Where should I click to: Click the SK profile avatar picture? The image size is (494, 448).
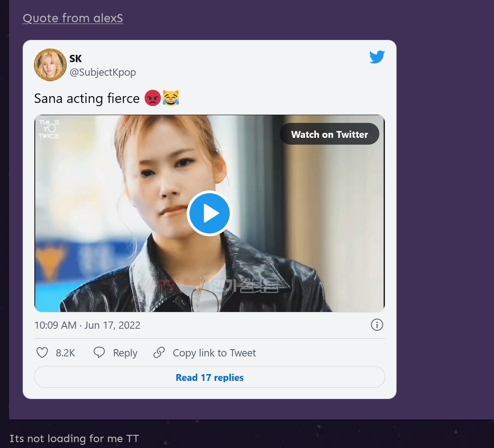coord(50,65)
